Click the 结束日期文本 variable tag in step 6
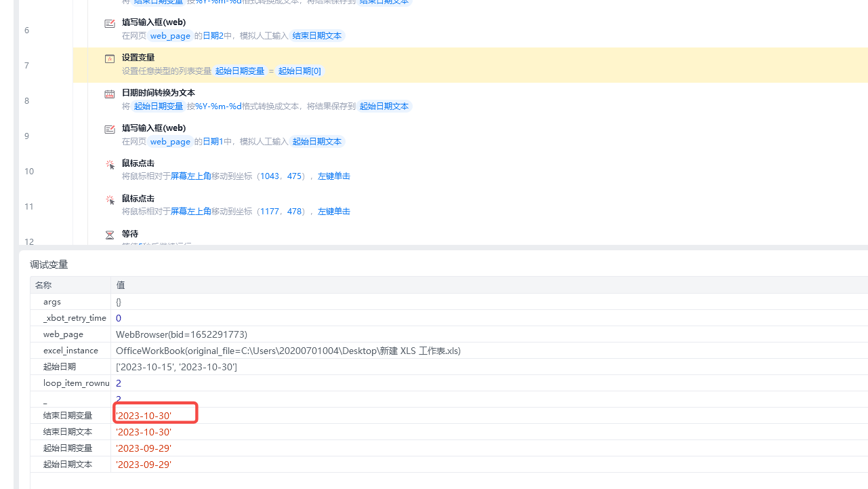The height and width of the screenshot is (489, 868). point(317,36)
